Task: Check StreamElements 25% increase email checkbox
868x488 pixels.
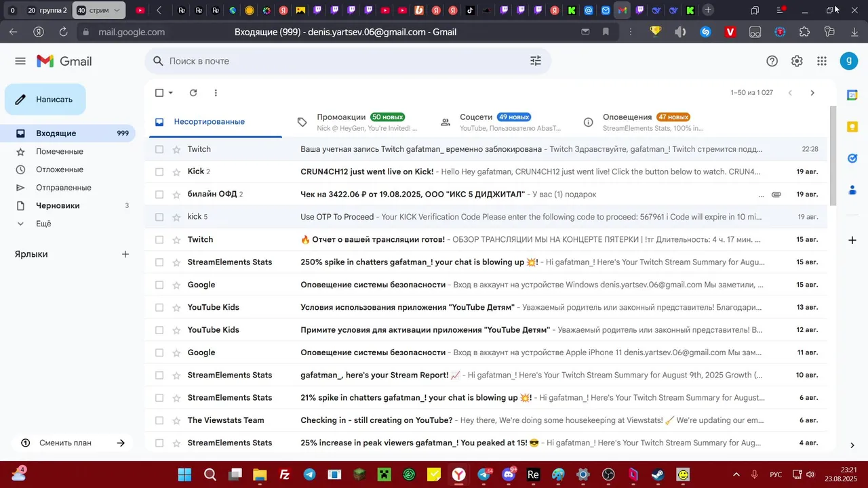Action: coord(159,443)
